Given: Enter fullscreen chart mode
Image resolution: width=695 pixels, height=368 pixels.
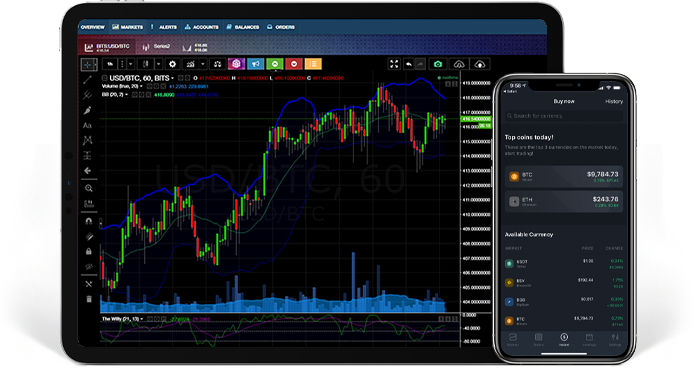Looking at the screenshot, I should point(394,64).
